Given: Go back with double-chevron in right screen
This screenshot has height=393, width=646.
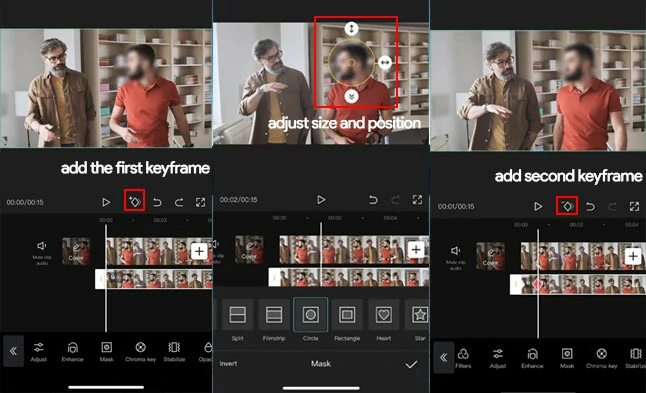Looking at the screenshot, I should (x=444, y=357).
